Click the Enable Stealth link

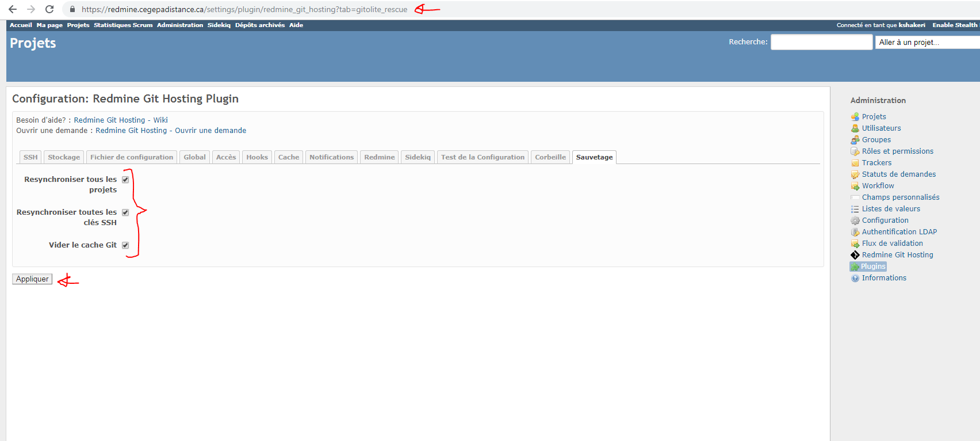[954, 25]
